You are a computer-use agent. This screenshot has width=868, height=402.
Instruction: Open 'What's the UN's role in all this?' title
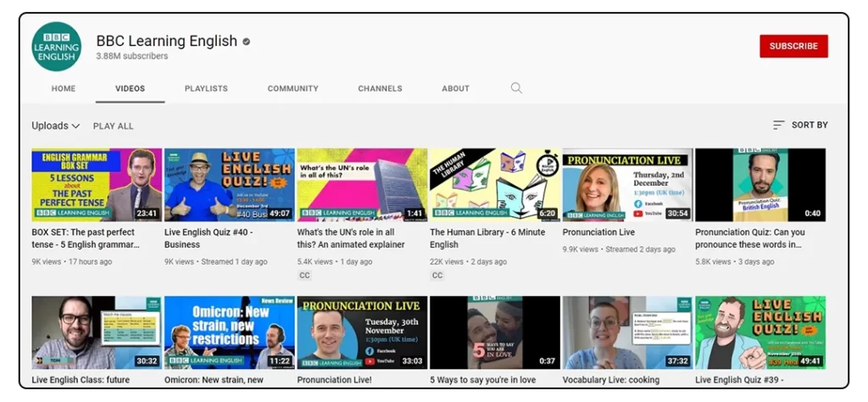tap(351, 238)
